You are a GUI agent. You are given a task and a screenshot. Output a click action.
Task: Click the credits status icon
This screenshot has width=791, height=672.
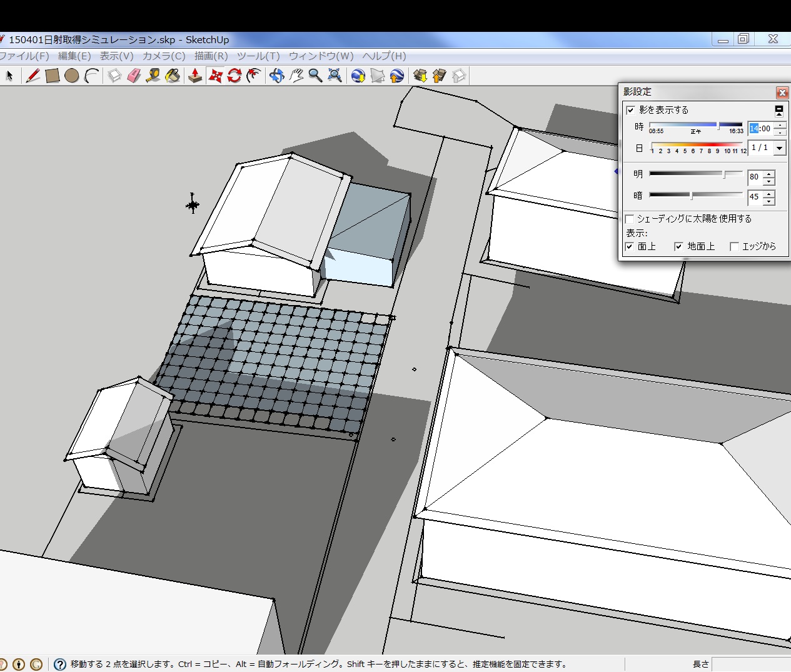[19, 664]
